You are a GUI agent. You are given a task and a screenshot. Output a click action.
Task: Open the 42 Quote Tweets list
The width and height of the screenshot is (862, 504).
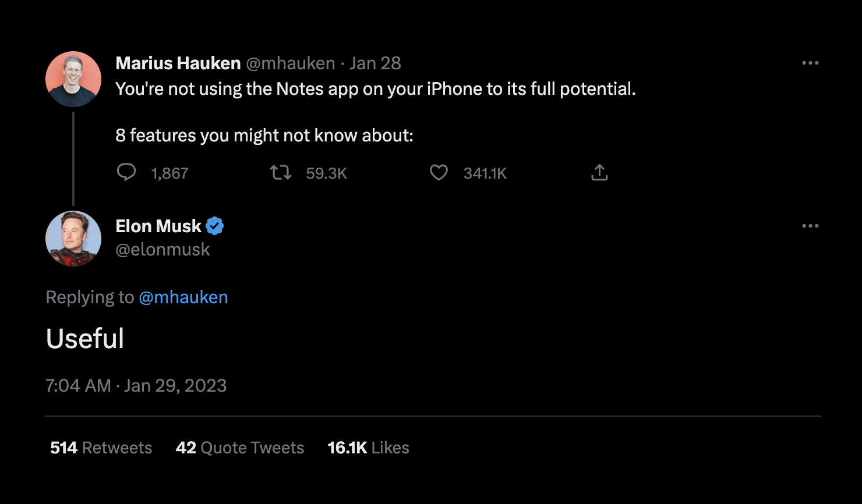[x=240, y=448]
